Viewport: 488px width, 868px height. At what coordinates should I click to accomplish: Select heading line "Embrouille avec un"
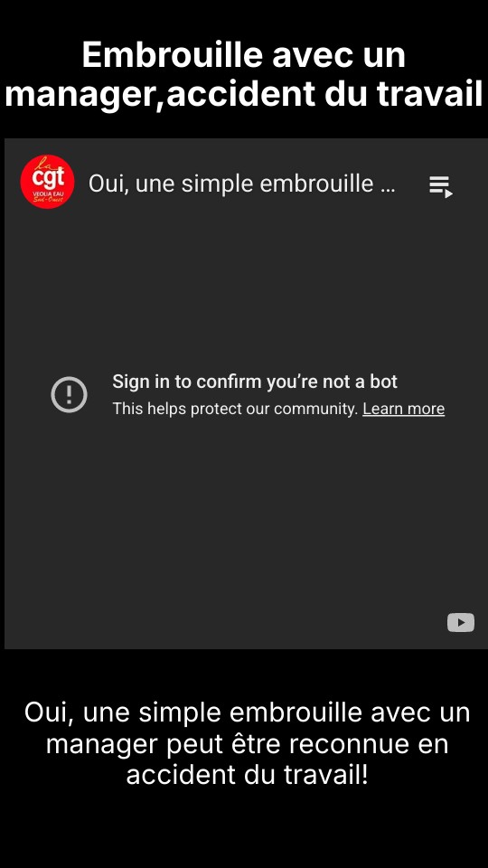click(244, 55)
